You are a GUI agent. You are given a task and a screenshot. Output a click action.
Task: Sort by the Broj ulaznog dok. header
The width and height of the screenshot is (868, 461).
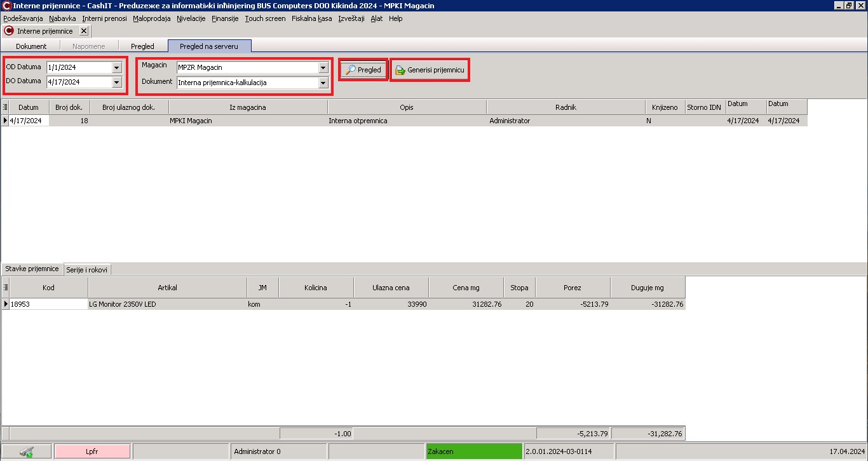(129, 107)
